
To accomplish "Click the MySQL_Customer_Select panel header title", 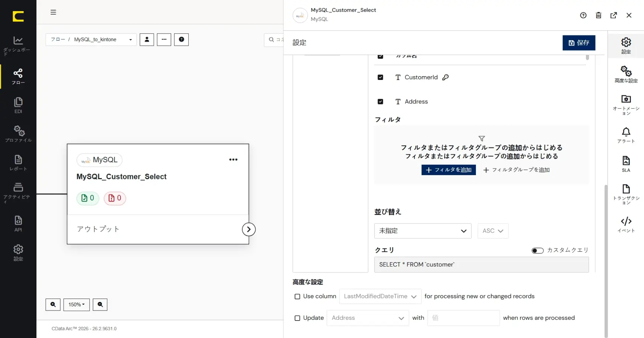I will click(343, 10).
